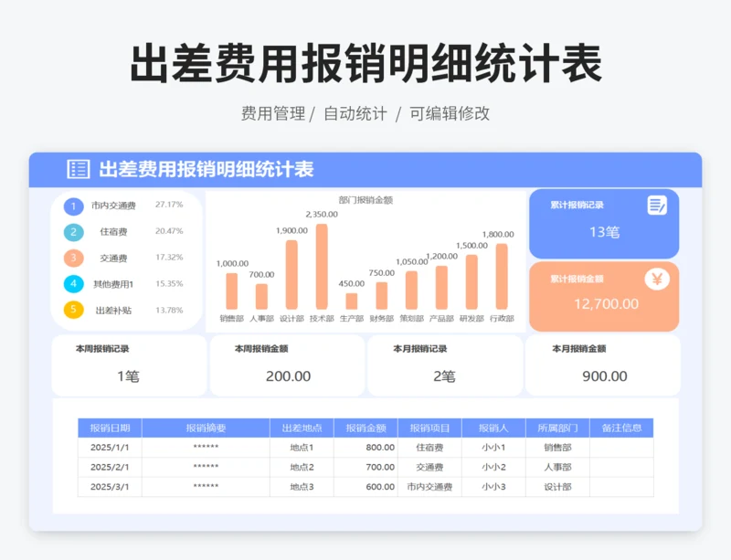
Task: Click the yen icon in 累计报销金额 card
Action: 657,279
